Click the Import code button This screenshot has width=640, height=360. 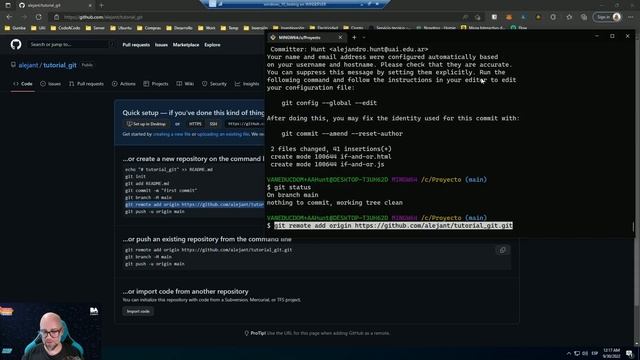tap(138, 311)
